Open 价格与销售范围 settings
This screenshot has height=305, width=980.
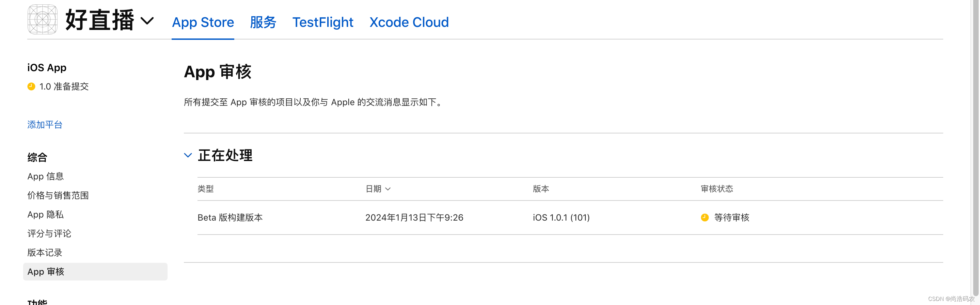(58, 195)
